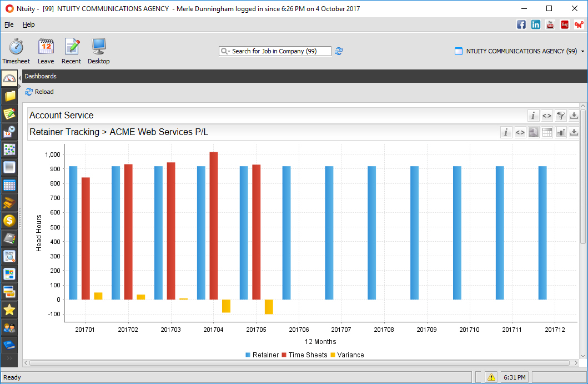588x384 pixels.
Task: Click the 6:31 PM status bar clock
Action: 515,377
